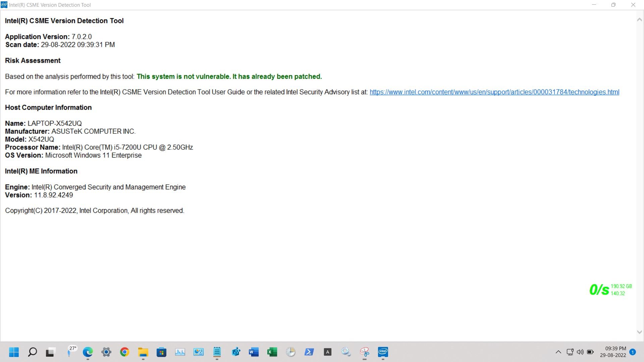Image resolution: width=644 pixels, height=362 pixels.
Task: Click the processor name i5-7200U text
Action: [127, 147]
